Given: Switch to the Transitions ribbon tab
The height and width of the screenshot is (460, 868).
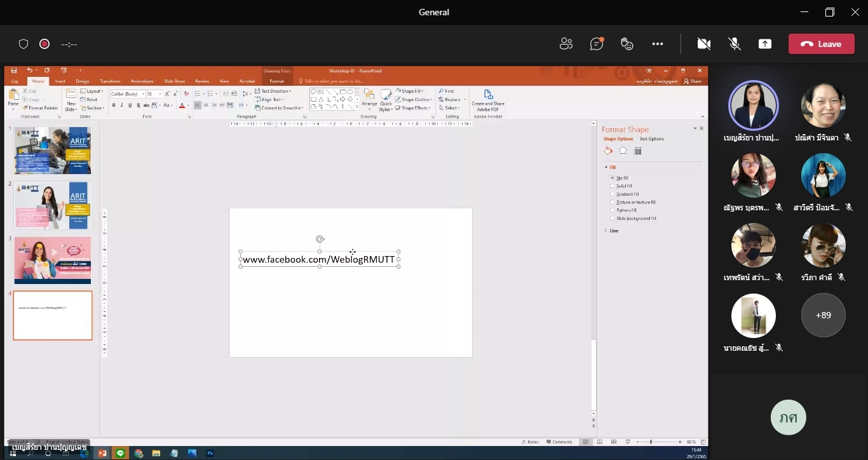Looking at the screenshot, I should 110,81.
